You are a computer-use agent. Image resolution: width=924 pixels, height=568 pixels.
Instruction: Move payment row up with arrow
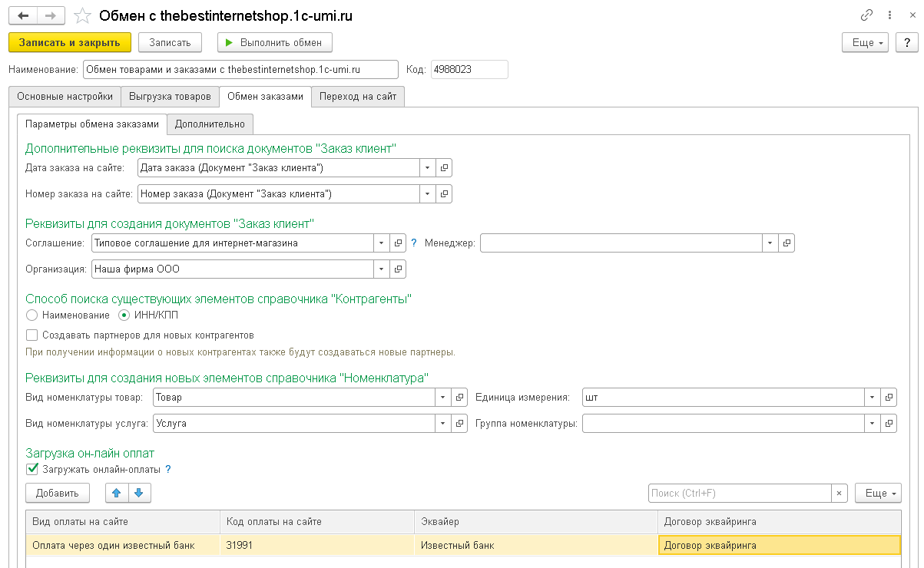(117, 493)
